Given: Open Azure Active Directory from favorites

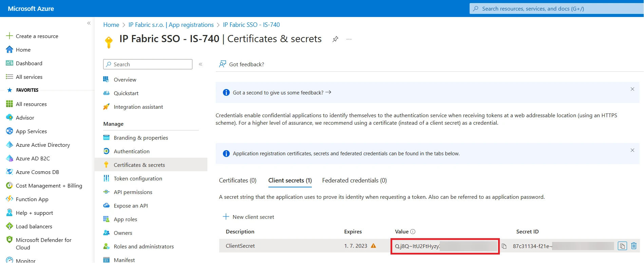Looking at the screenshot, I should tap(43, 145).
